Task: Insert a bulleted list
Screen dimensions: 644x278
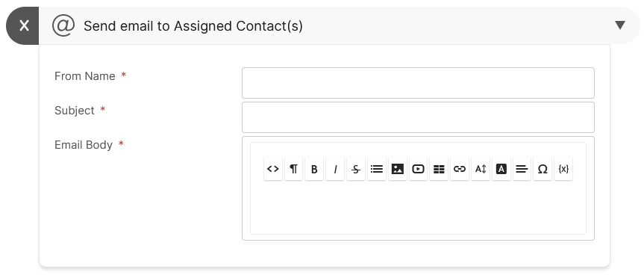Action: 377,169
